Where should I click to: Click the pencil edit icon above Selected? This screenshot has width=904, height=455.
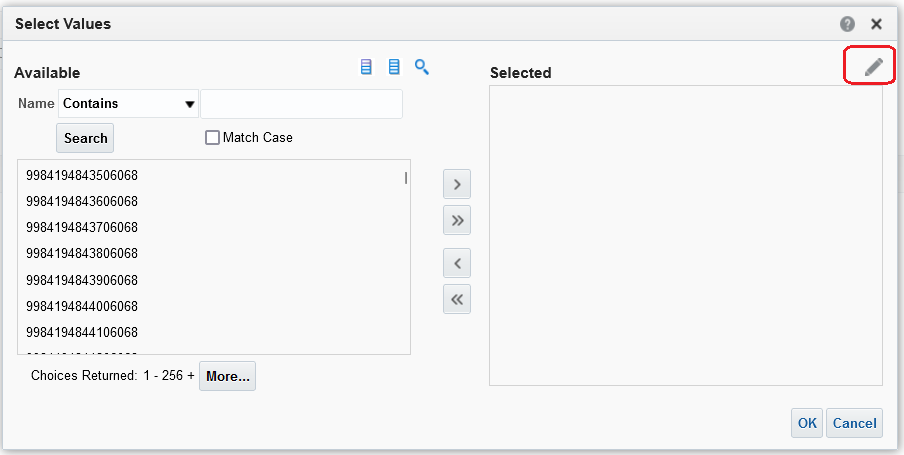874,67
